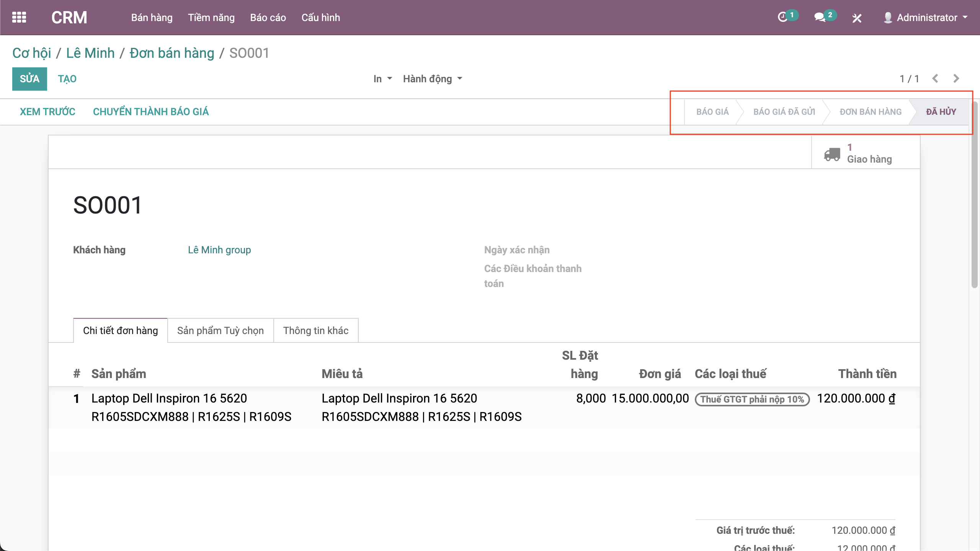This screenshot has height=551, width=980.
Task: Select the BÁO GIÁ ĐÃ GỬI status stage
Action: pos(784,112)
